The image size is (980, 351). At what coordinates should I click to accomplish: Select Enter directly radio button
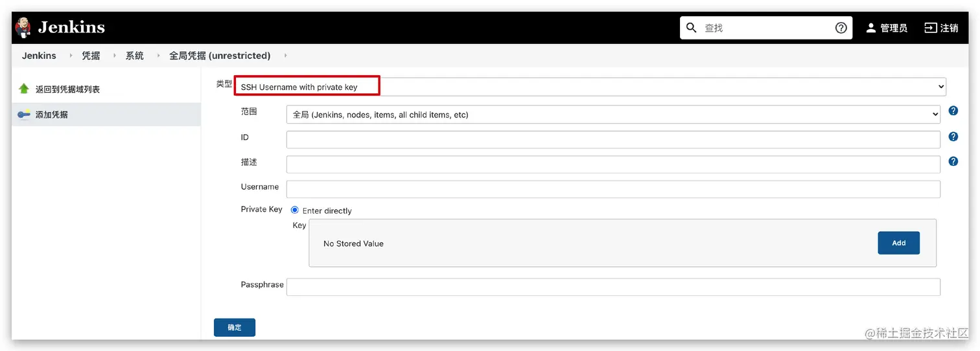pos(295,210)
